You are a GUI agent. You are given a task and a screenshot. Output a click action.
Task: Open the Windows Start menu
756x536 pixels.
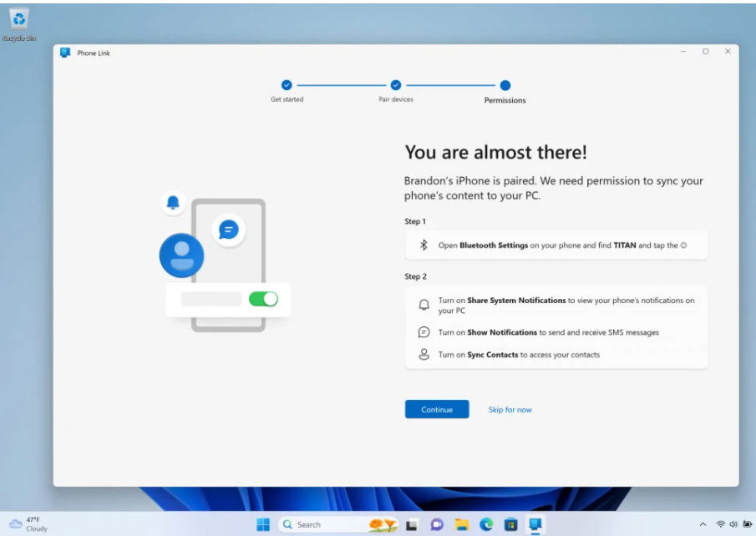[263, 524]
